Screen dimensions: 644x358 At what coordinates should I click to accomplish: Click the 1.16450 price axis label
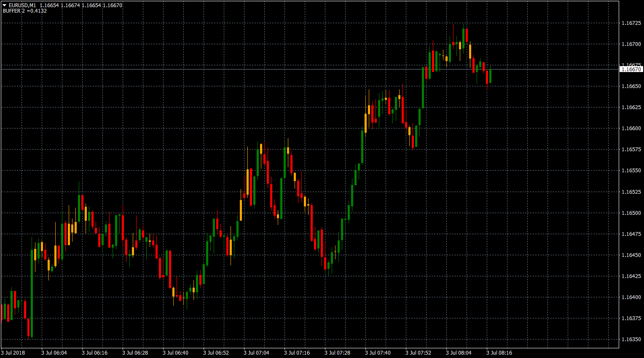[x=631, y=255]
